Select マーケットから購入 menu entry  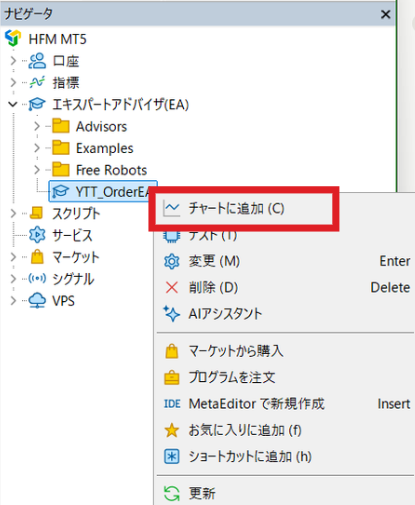(285, 351)
